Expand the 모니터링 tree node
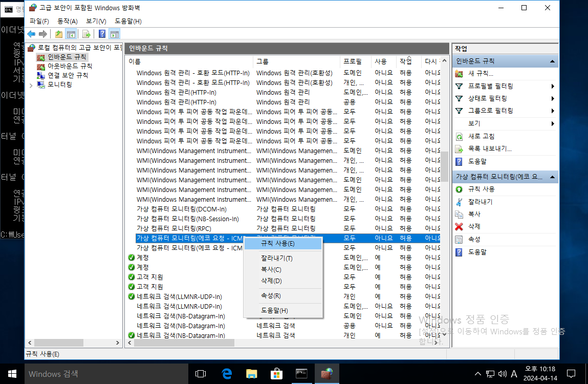The height and width of the screenshot is (384, 588). [31, 85]
